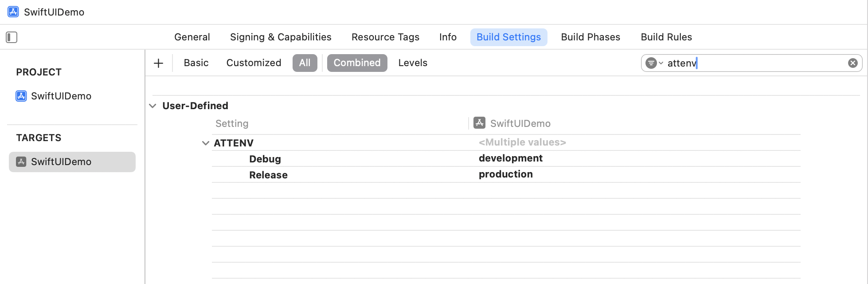Edit the production value

tap(505, 174)
